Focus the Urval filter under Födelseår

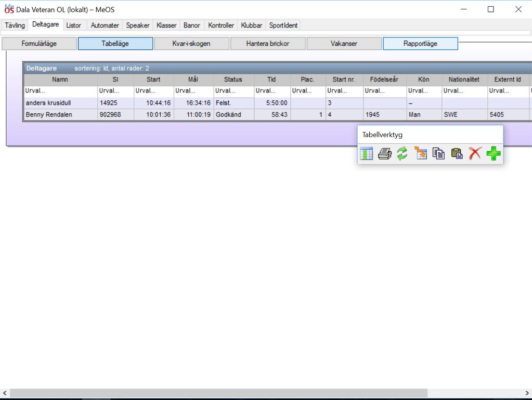pyautogui.click(x=385, y=91)
